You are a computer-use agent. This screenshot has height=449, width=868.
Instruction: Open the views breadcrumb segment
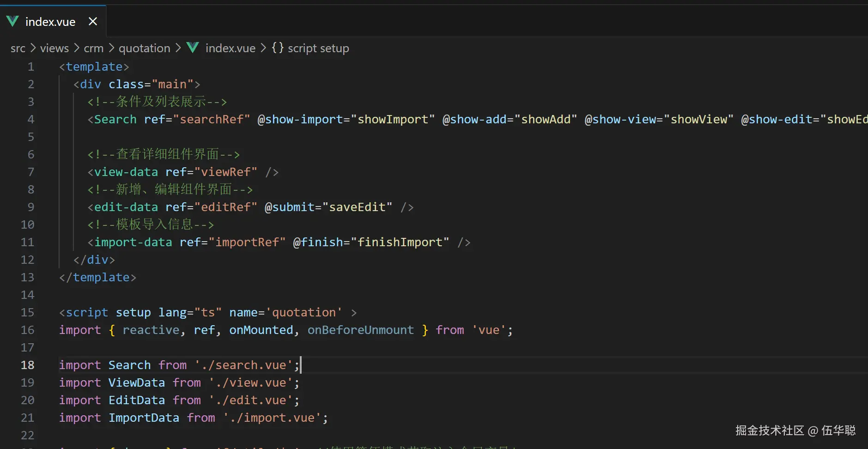click(55, 49)
